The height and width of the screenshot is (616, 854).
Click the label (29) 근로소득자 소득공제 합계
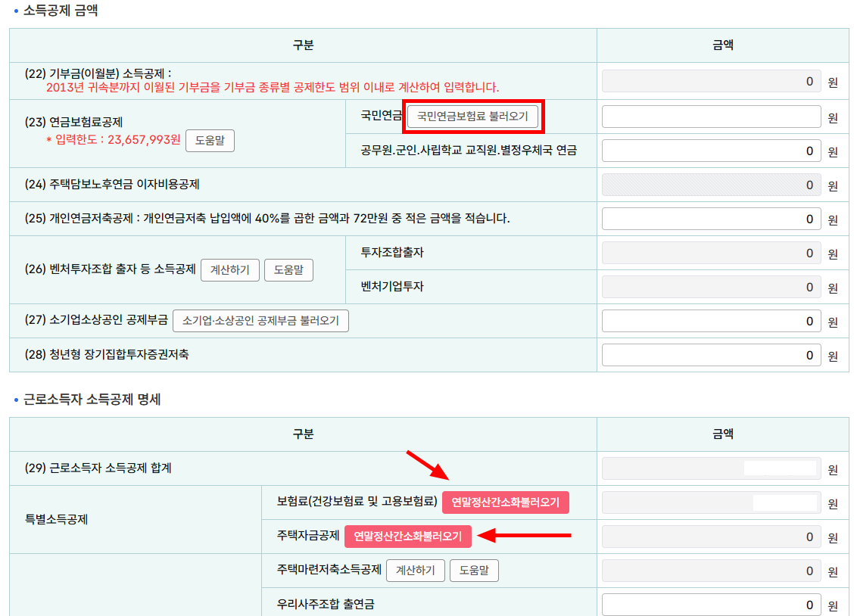98,468
